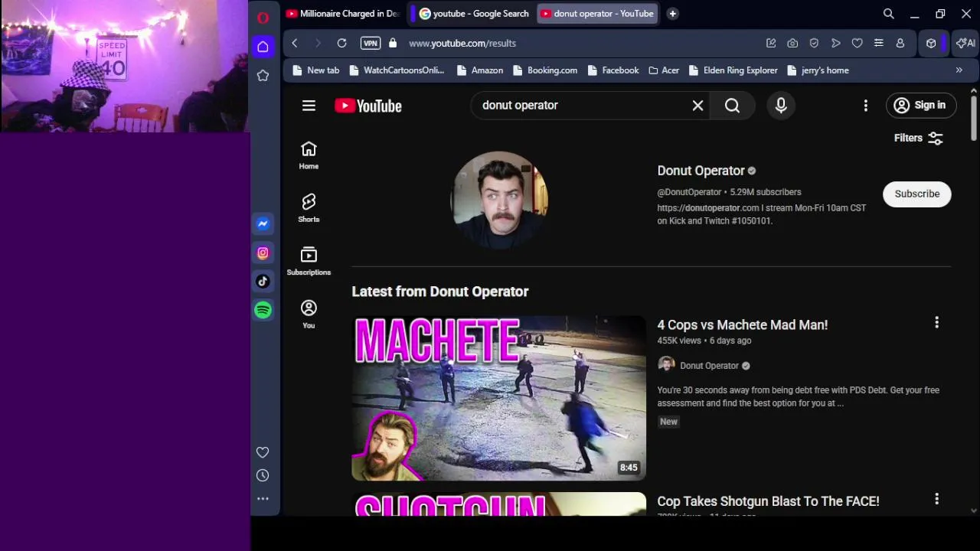Viewport: 980px width, 551px height.
Task: Switch to the Millionaire Charged tab
Action: click(342, 14)
